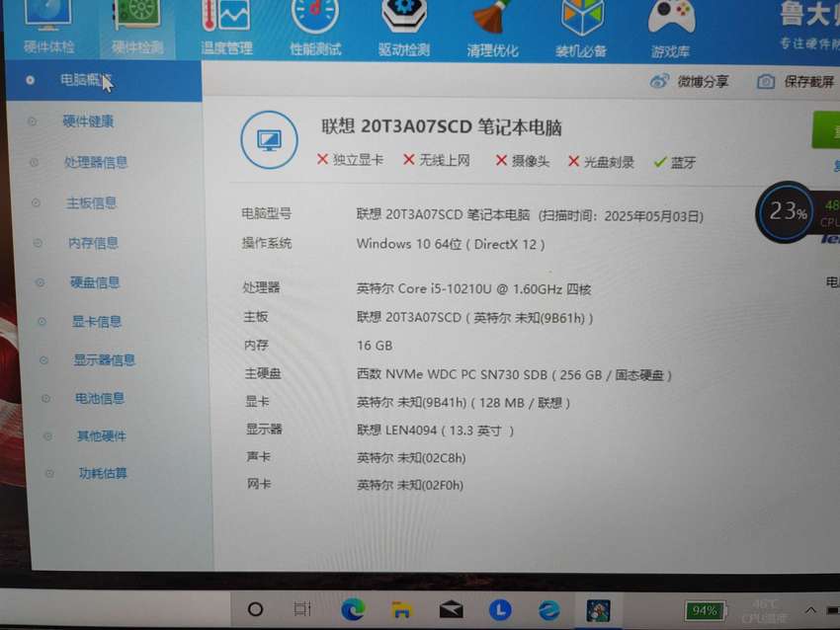The width and height of the screenshot is (840, 630).
Task: Open 硬件体检 hardware checkup tab
Action: (48, 29)
